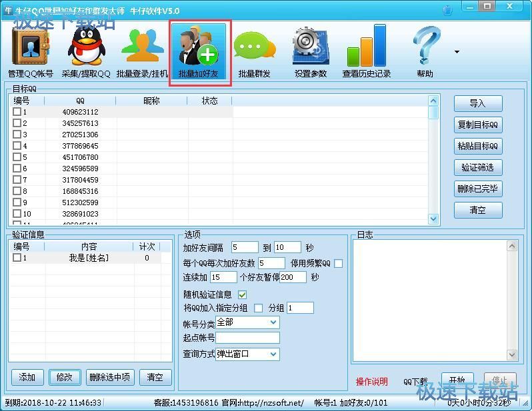532x411 pixels.
Task: Click 暂停 seconds field with 200
Action: [x=293, y=277]
